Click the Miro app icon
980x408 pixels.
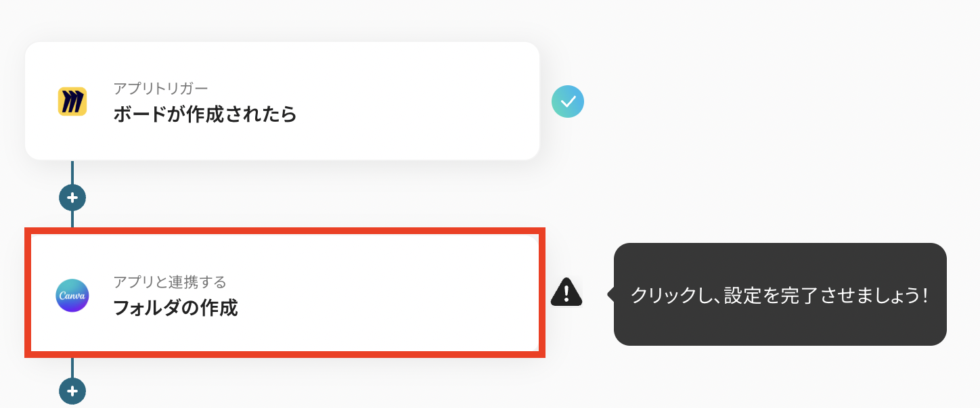(x=72, y=102)
